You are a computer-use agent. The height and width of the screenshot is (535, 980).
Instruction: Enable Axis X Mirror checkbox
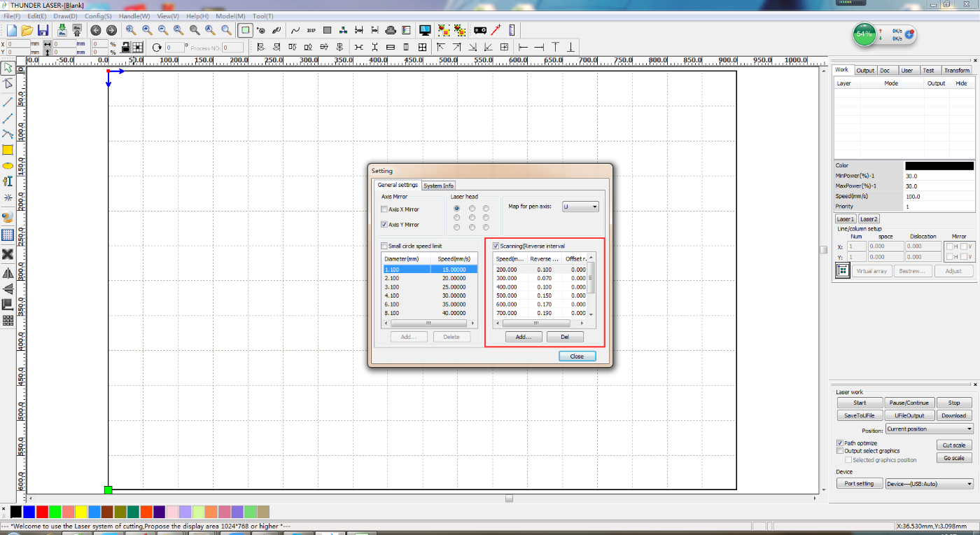pos(384,209)
